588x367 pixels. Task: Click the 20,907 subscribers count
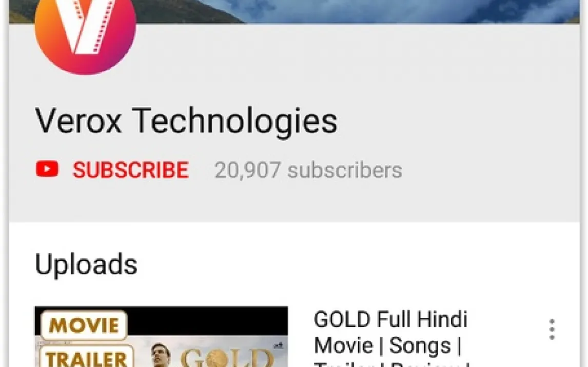308,170
